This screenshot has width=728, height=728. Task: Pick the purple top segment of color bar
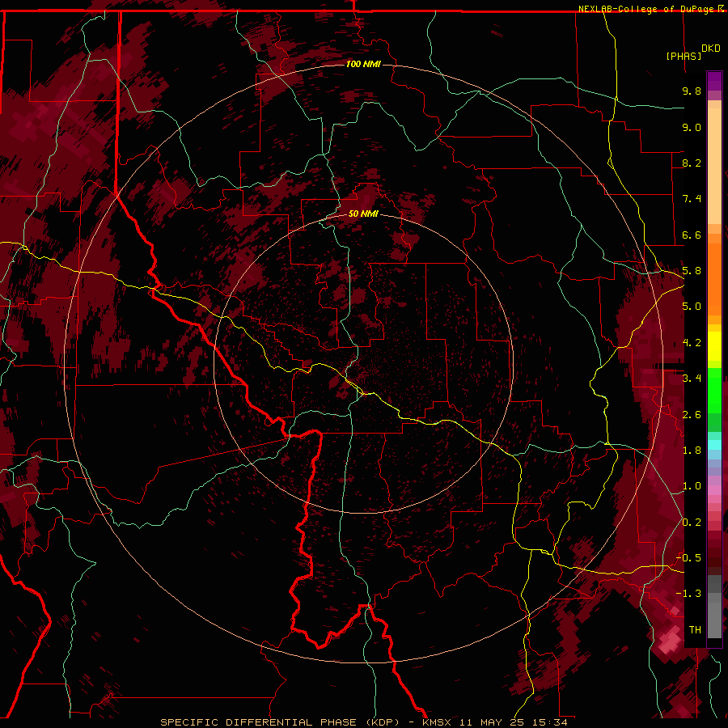pyautogui.click(x=714, y=81)
